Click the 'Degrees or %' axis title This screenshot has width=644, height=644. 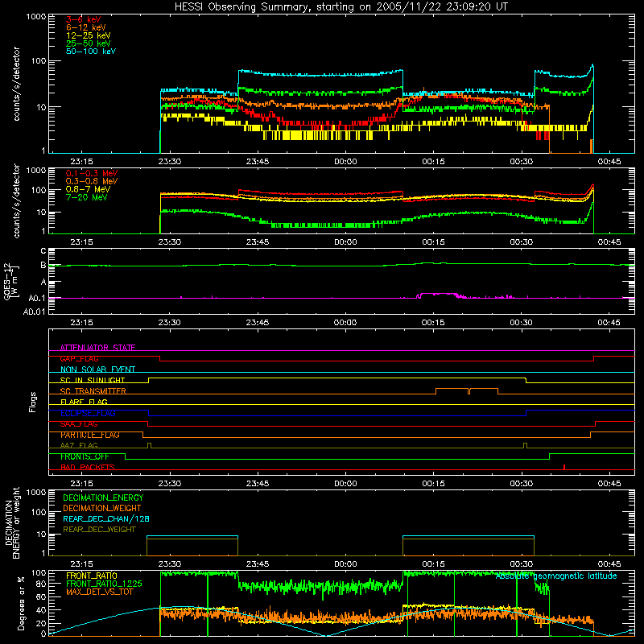(x=21, y=603)
